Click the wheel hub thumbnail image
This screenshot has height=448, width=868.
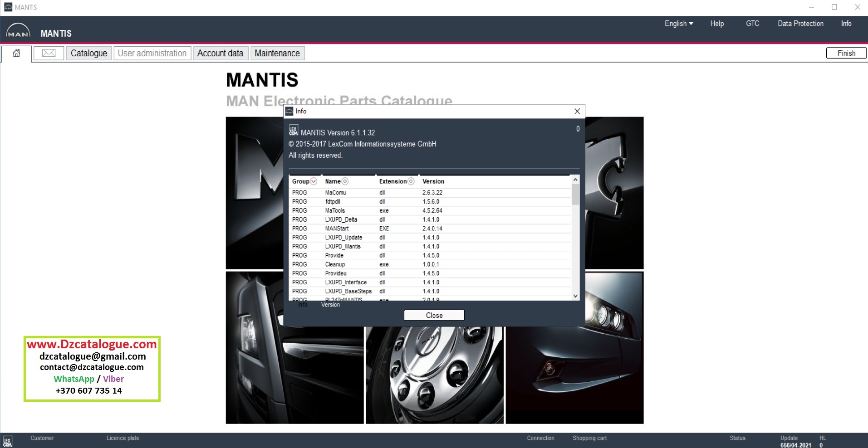click(x=434, y=375)
